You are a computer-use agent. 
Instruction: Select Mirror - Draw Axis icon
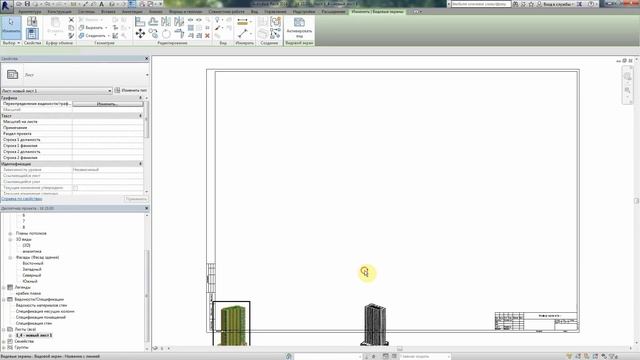pyautogui.click(x=179, y=21)
